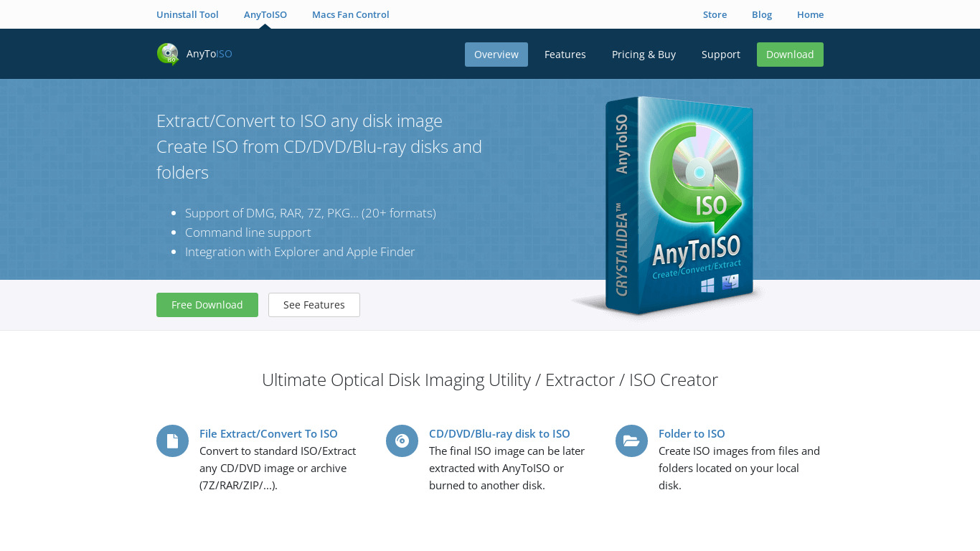Open the Blog link
This screenshot has height=551, width=980.
(762, 14)
